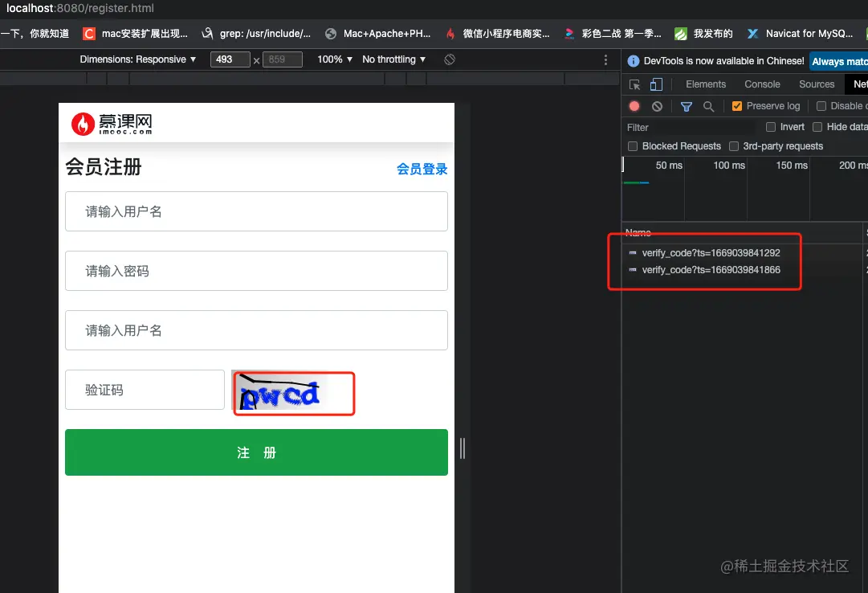Open the 我发布的 bookmark

click(x=703, y=34)
